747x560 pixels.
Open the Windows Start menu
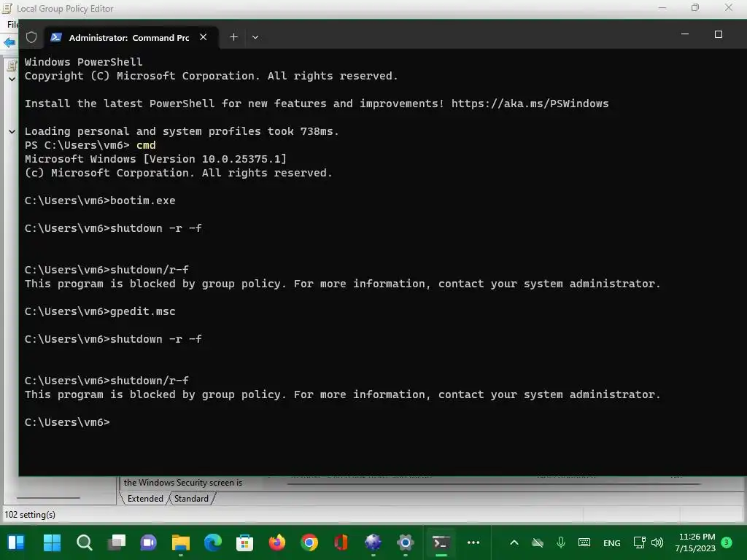coord(52,542)
